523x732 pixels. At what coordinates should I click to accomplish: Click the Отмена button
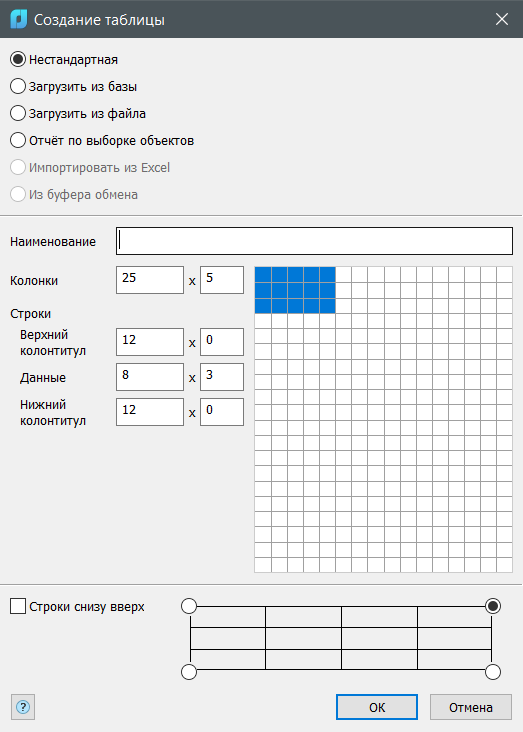(471, 707)
